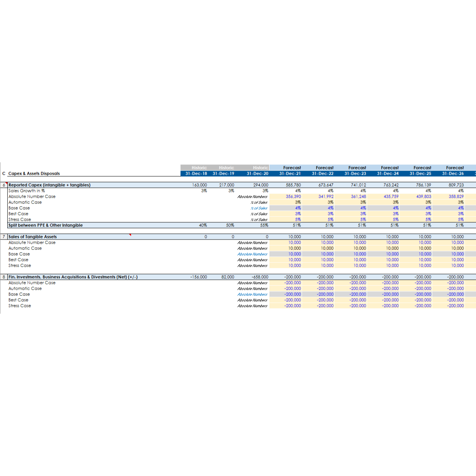Image resolution: width=476 pixels, height=476 pixels.
Task: Select the -658,000 historic Fin. Investments cell
Action: [x=260, y=277]
